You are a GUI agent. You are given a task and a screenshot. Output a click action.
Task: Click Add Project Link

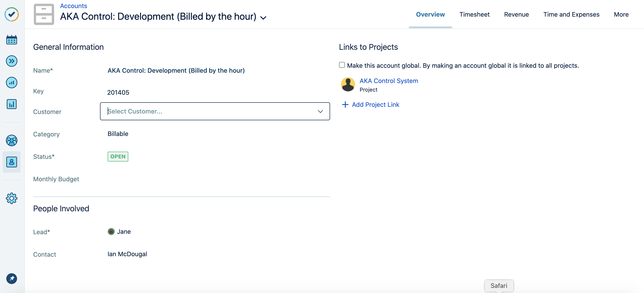click(x=376, y=105)
